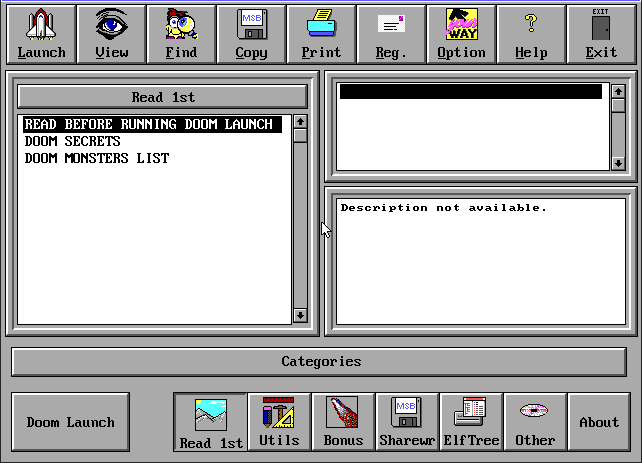The width and height of the screenshot is (642, 463).
Task: Click top-right panel scroll down arrow
Action: (x=618, y=164)
